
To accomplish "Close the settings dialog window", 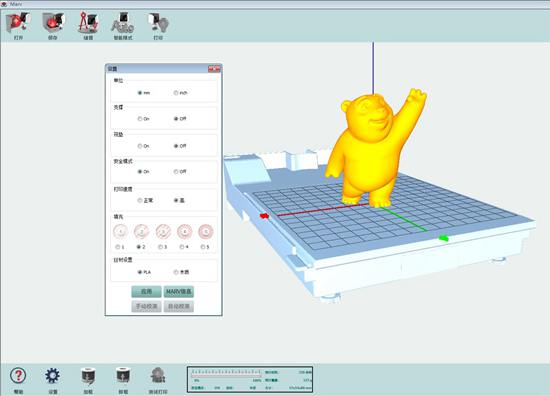I will [214, 69].
